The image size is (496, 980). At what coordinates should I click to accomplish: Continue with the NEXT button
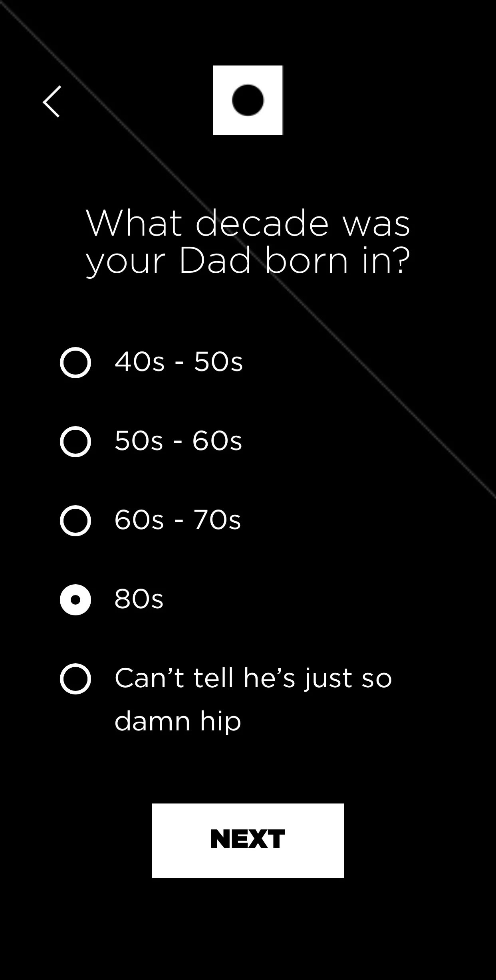pyautogui.click(x=248, y=841)
